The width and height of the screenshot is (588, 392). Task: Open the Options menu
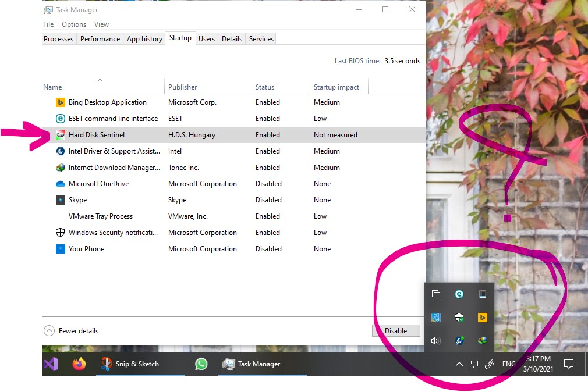74,24
